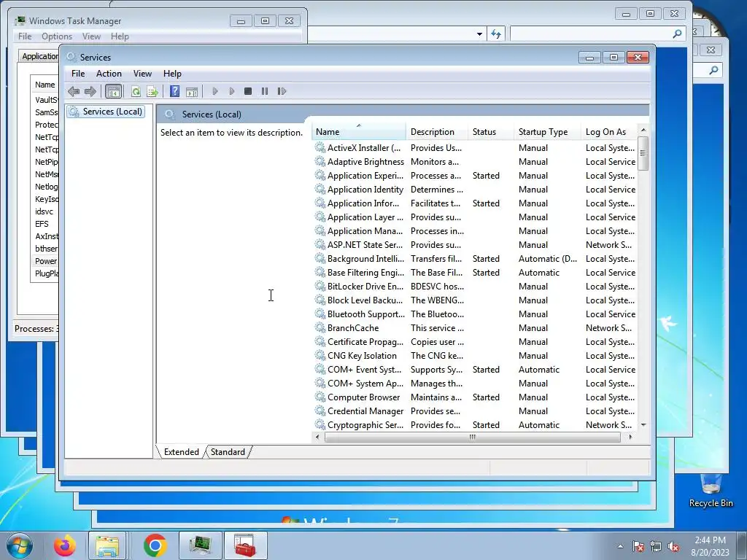747x560 pixels.
Task: Select the Cryptographic Services row
Action: pyautogui.click(x=475, y=425)
